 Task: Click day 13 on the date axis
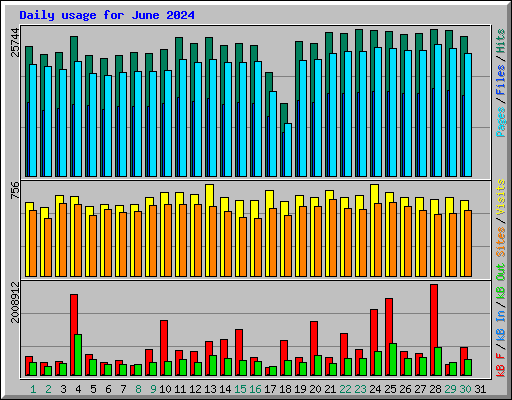210,389
